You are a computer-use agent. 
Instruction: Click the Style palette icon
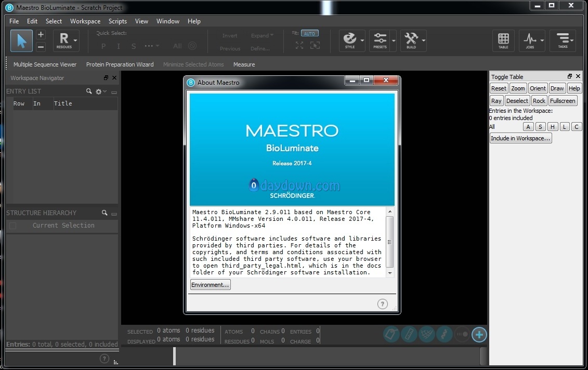click(x=350, y=40)
